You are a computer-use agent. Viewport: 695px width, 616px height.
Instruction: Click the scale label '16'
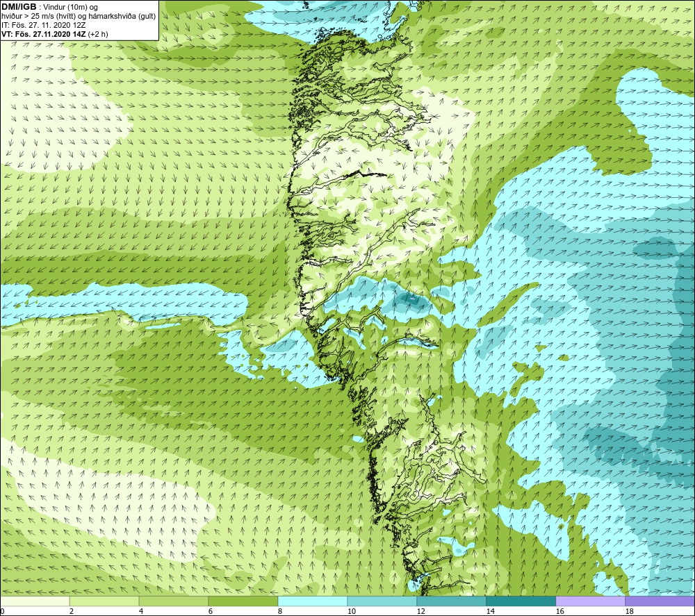559,611
